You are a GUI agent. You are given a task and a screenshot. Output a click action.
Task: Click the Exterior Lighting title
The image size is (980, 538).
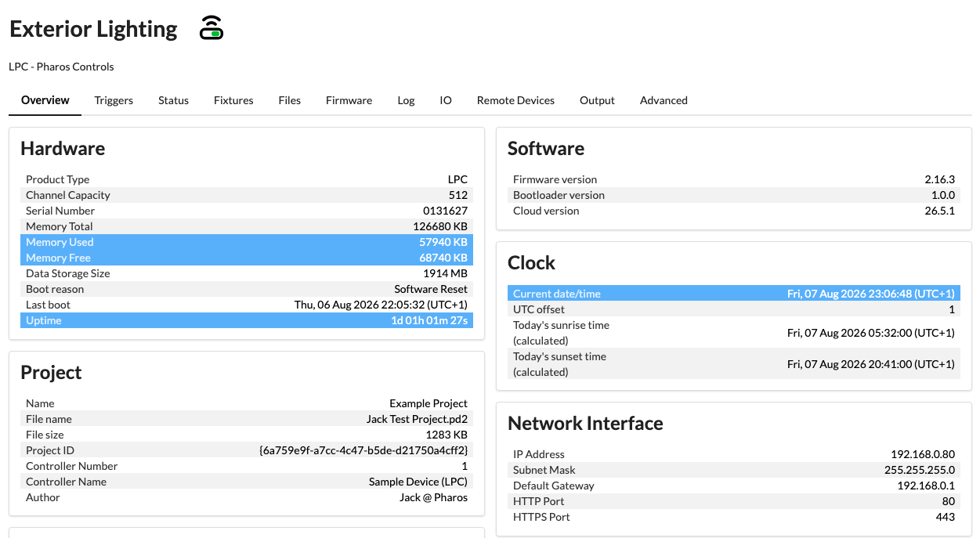click(x=93, y=29)
